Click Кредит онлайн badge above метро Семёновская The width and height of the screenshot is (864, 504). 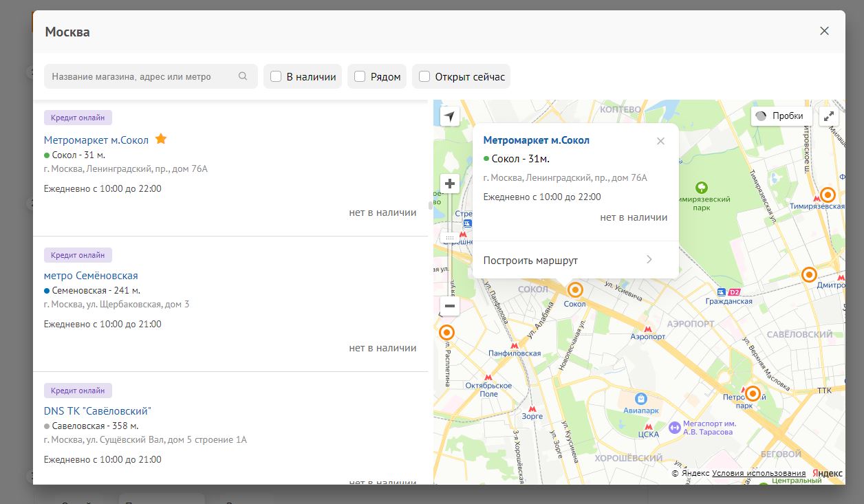(x=78, y=255)
